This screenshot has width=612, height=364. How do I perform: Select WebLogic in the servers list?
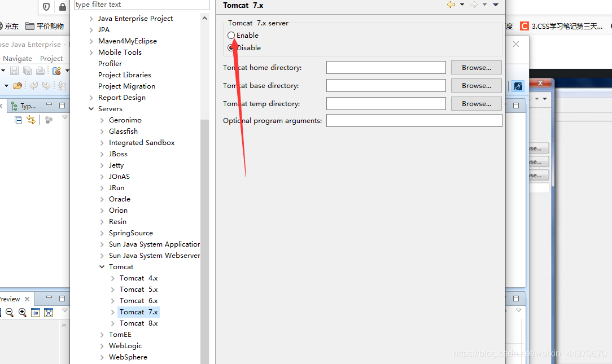coord(125,346)
